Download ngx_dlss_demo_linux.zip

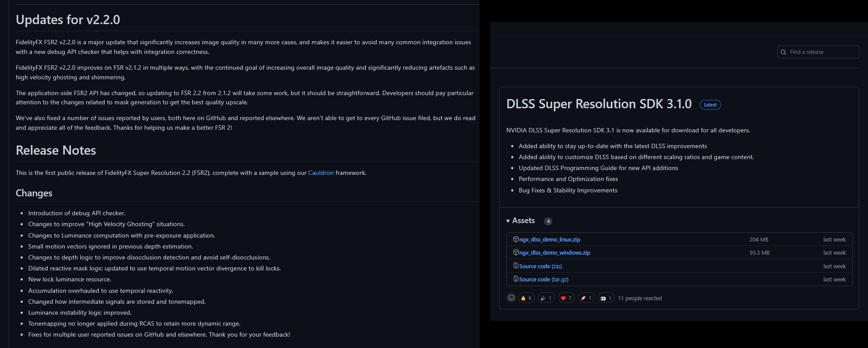[550, 239]
